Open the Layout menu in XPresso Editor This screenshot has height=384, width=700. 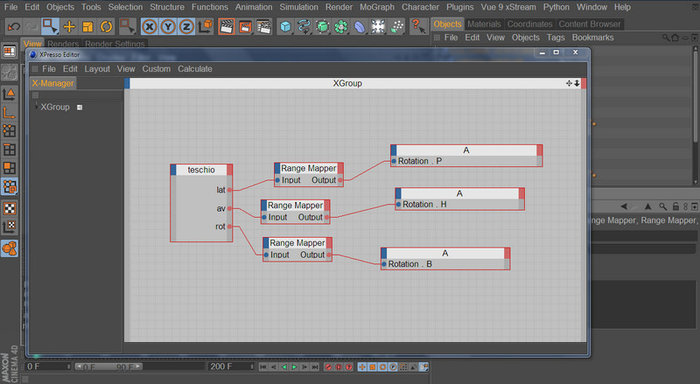coord(97,69)
